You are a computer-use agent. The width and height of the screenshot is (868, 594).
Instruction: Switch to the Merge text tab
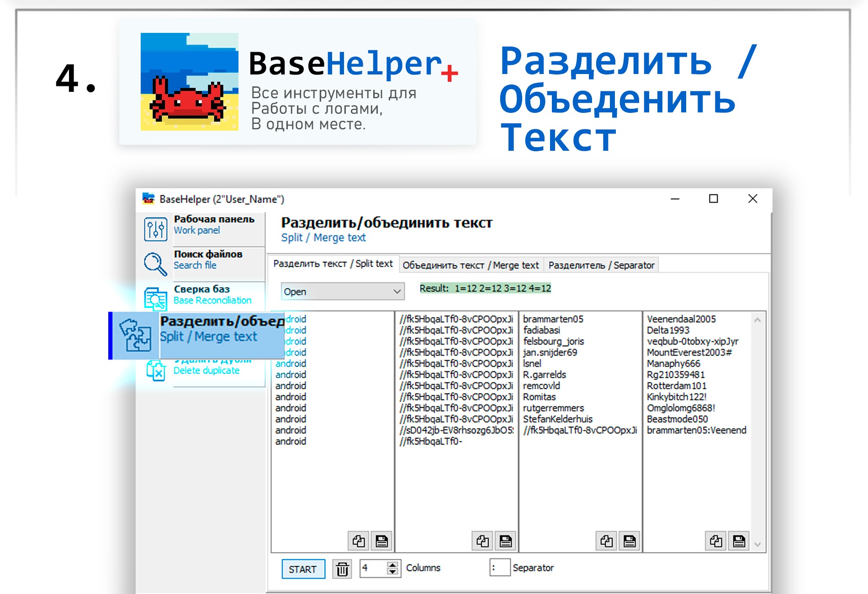point(471,265)
